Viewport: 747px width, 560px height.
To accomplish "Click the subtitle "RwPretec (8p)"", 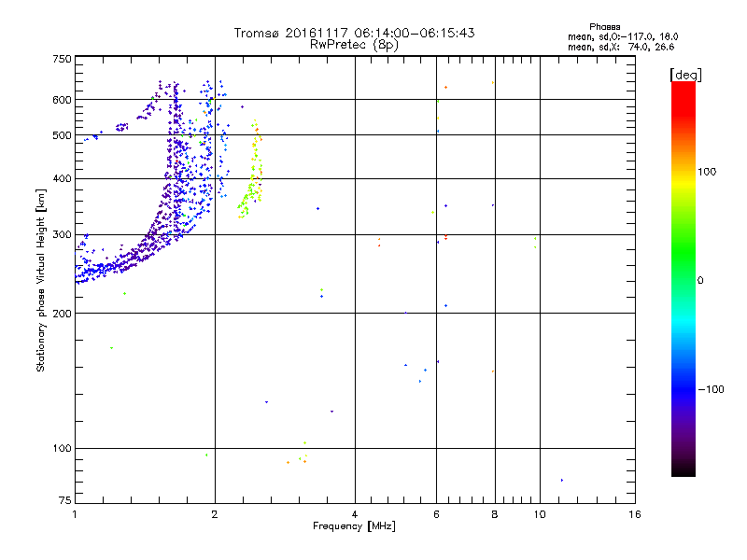I will 354,45.
